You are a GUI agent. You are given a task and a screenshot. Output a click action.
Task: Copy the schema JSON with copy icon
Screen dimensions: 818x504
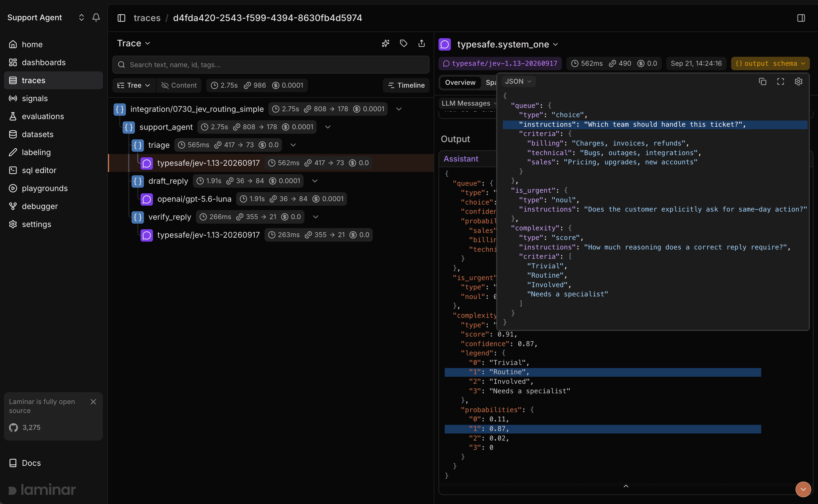763,82
